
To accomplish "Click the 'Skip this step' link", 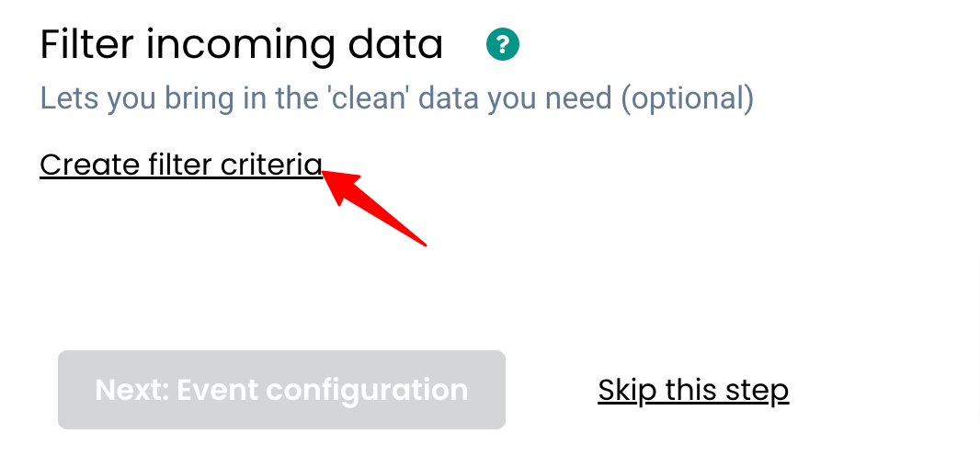I will click(x=693, y=390).
